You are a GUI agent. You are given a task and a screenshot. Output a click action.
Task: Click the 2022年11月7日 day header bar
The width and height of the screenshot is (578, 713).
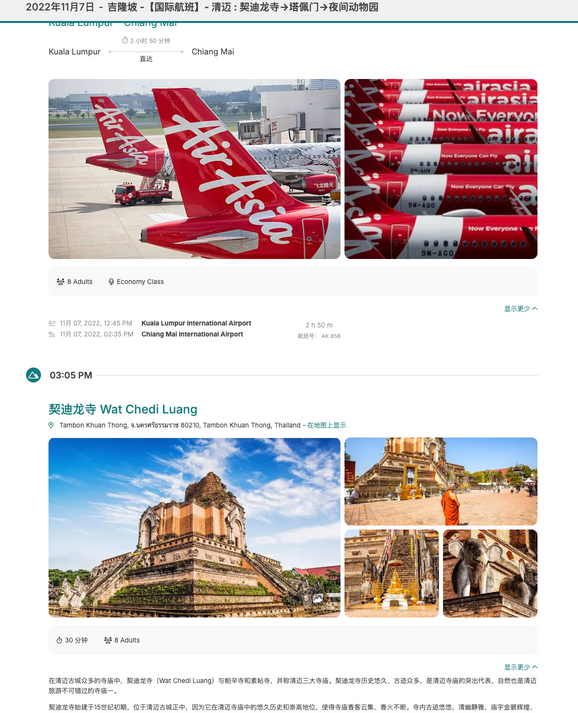pyautogui.click(x=289, y=10)
